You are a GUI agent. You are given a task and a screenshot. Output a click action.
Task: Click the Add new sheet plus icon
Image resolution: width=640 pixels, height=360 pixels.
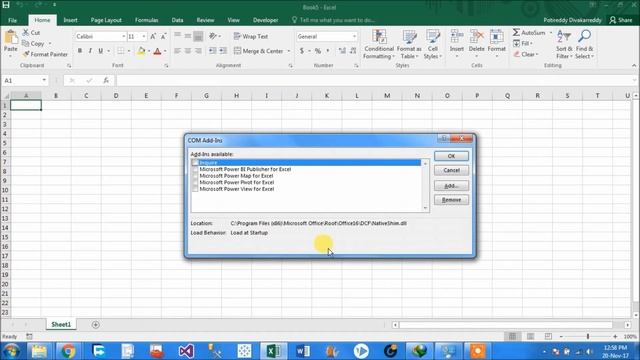(96, 324)
